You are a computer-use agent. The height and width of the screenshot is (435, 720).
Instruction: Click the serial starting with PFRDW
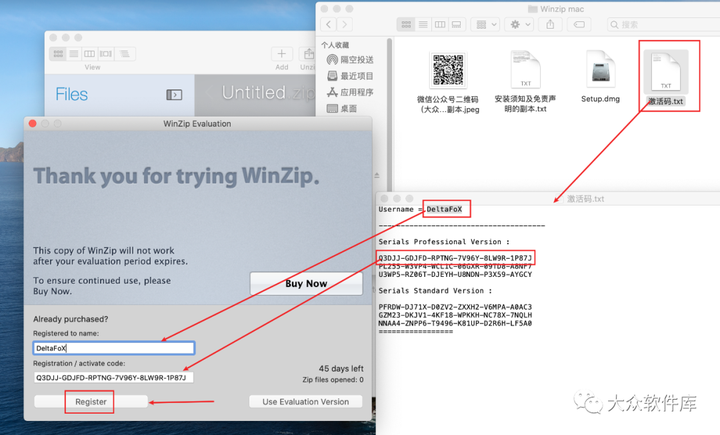pos(455,307)
